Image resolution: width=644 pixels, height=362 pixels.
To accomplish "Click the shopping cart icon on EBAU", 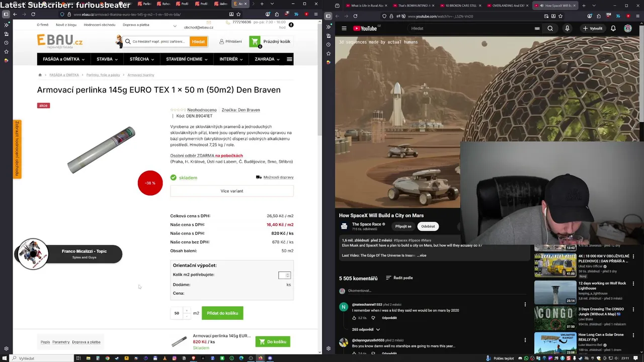I will [255, 42].
